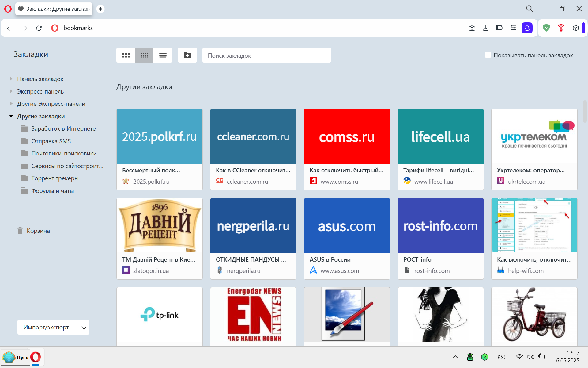Show hidden tray icons chevron
588x368 pixels.
(x=455, y=357)
